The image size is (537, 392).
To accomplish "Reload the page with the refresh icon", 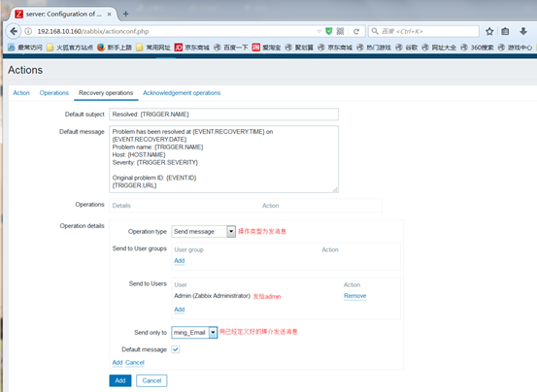I will coord(356,31).
